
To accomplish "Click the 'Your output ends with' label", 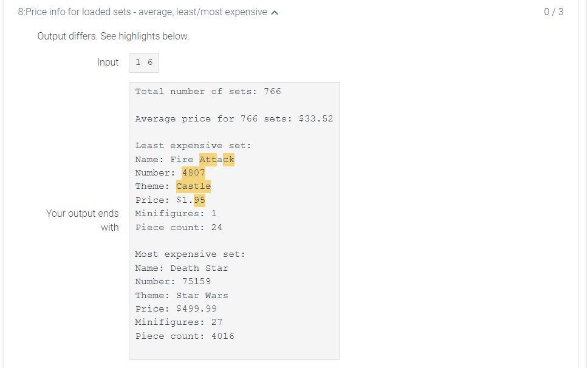I will point(83,220).
